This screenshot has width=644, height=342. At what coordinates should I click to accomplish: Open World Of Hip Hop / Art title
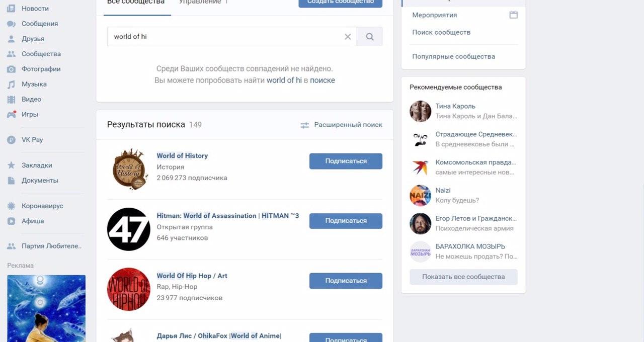point(192,276)
